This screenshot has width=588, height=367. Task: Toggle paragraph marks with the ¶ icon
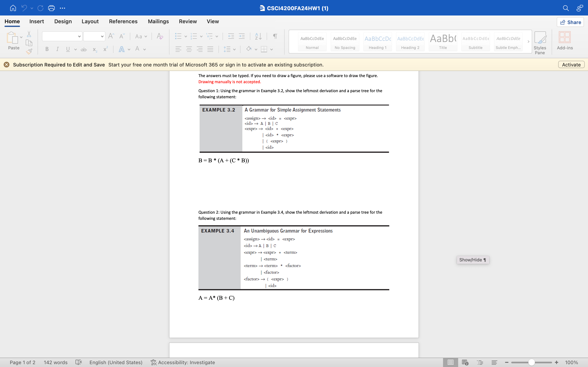[x=275, y=36]
